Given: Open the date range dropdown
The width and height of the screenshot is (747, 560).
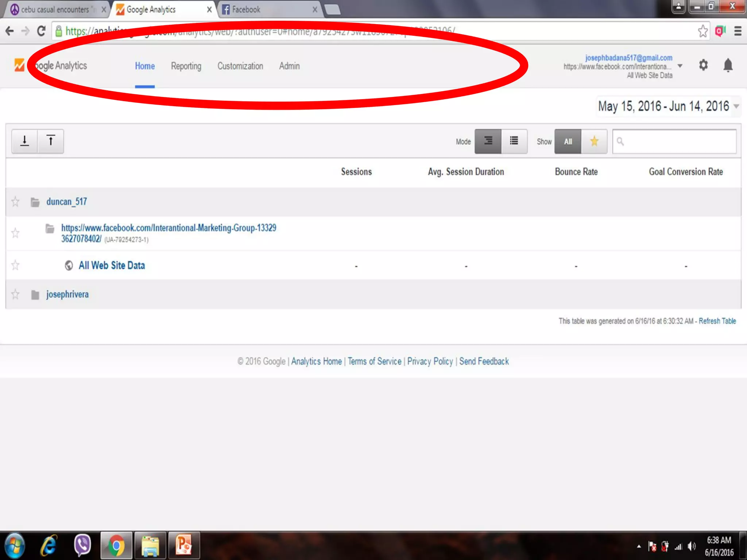Looking at the screenshot, I should coord(667,106).
